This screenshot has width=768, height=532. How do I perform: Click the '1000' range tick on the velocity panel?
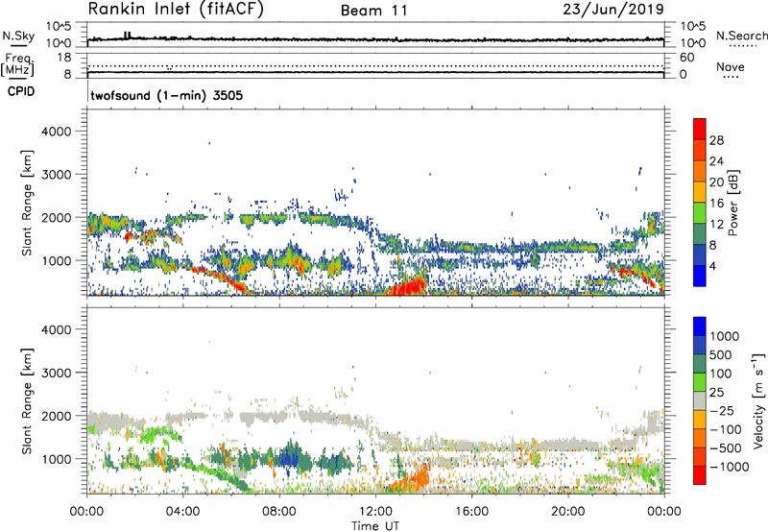pos(56,459)
